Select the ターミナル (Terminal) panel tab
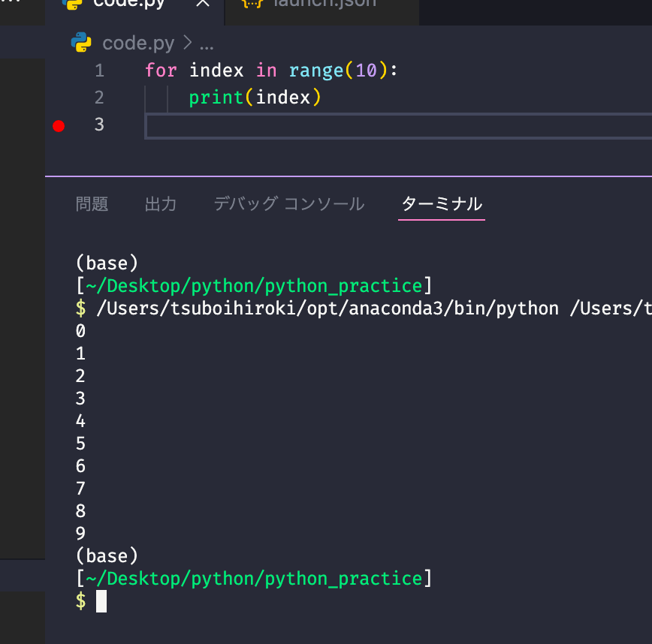The image size is (652, 644). tap(442, 204)
